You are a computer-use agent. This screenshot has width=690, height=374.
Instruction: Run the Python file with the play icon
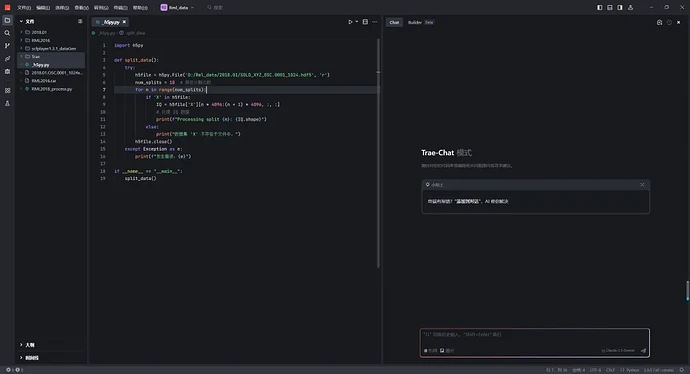350,22
